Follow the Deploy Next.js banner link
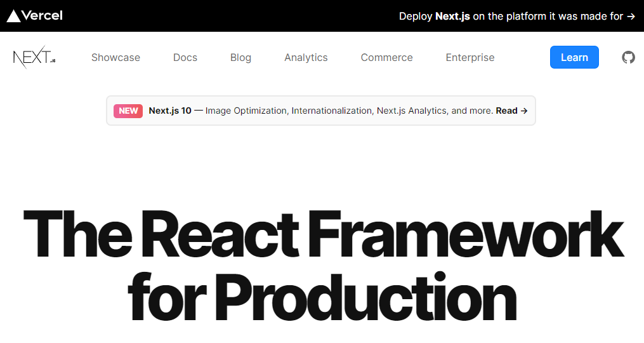644x343 pixels. click(x=517, y=16)
